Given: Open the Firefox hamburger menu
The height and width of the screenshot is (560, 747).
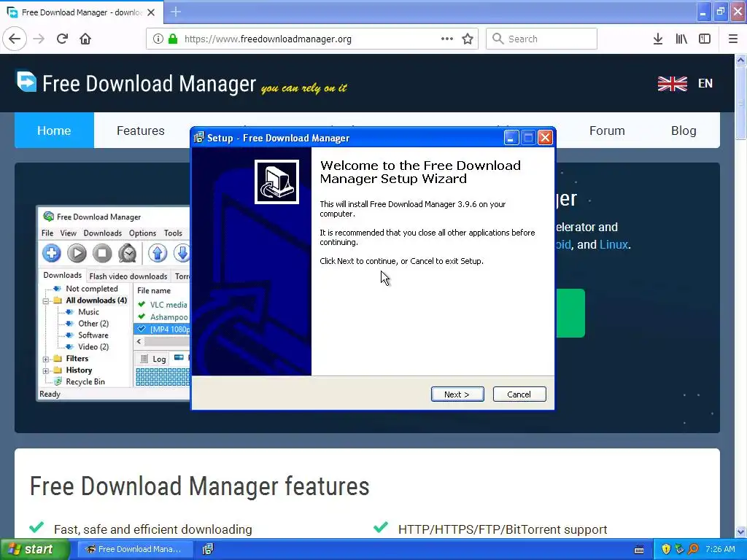Looking at the screenshot, I should [x=733, y=39].
